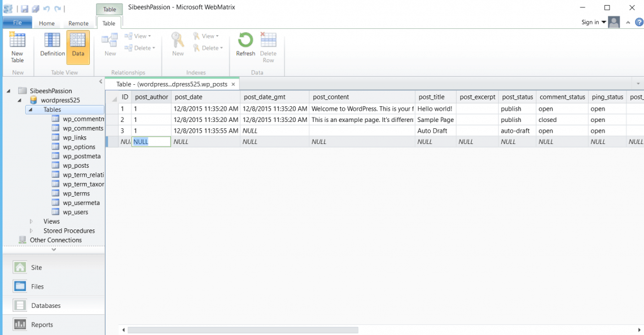Collapse the SibeeshPassion tree node

click(9, 91)
